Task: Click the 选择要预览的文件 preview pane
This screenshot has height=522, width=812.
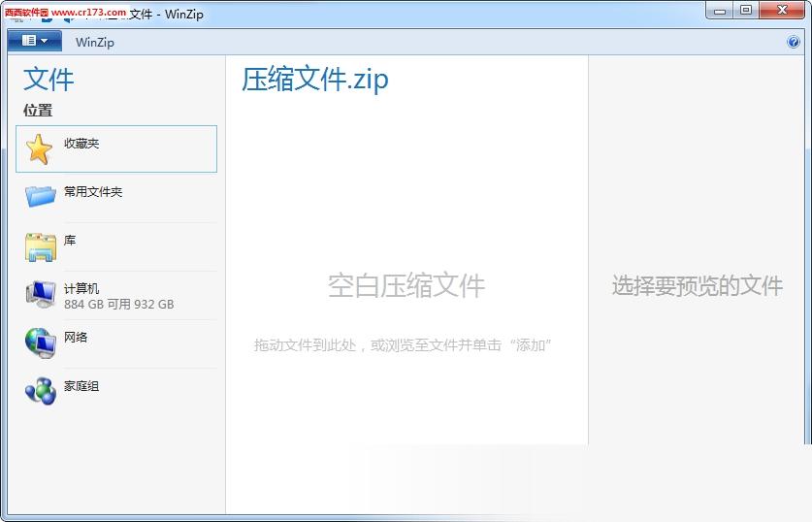Action: 697,286
